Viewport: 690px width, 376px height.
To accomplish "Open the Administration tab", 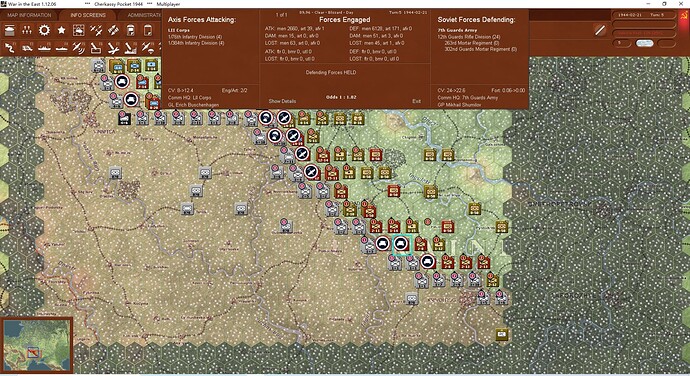I will tap(143, 15).
